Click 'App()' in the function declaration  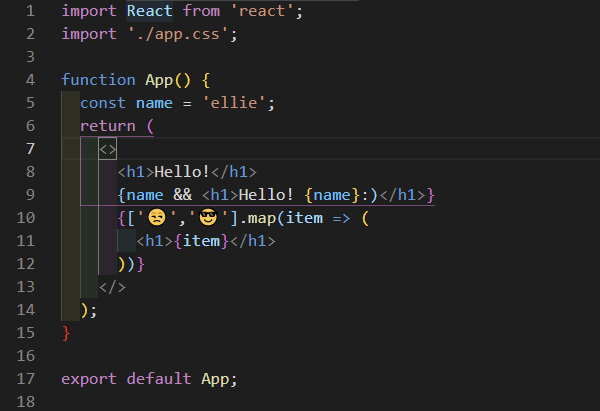(x=168, y=80)
